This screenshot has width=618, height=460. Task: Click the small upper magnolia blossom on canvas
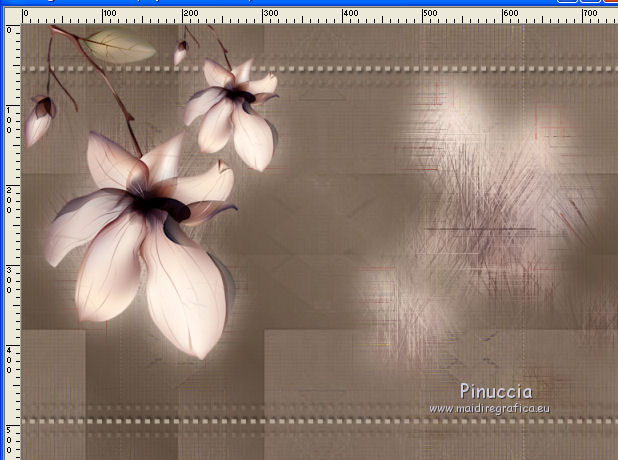[231, 114]
